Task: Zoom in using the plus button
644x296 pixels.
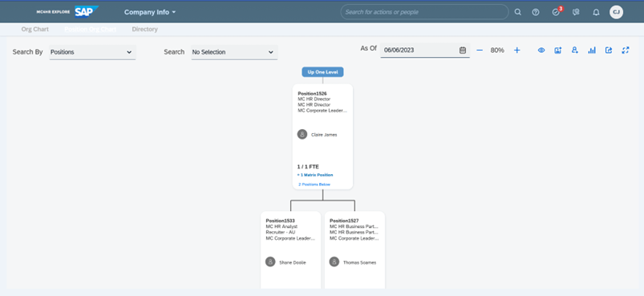Action: pyautogui.click(x=517, y=50)
